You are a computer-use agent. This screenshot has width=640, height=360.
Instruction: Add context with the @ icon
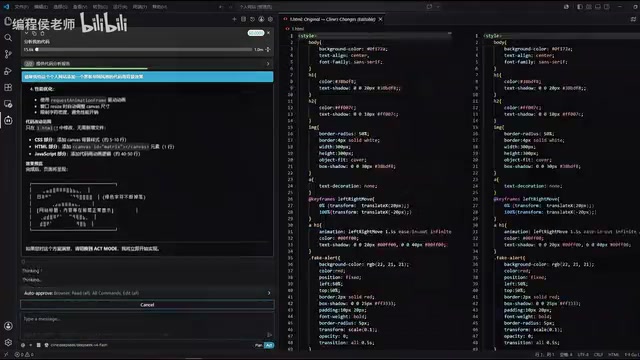(23, 345)
